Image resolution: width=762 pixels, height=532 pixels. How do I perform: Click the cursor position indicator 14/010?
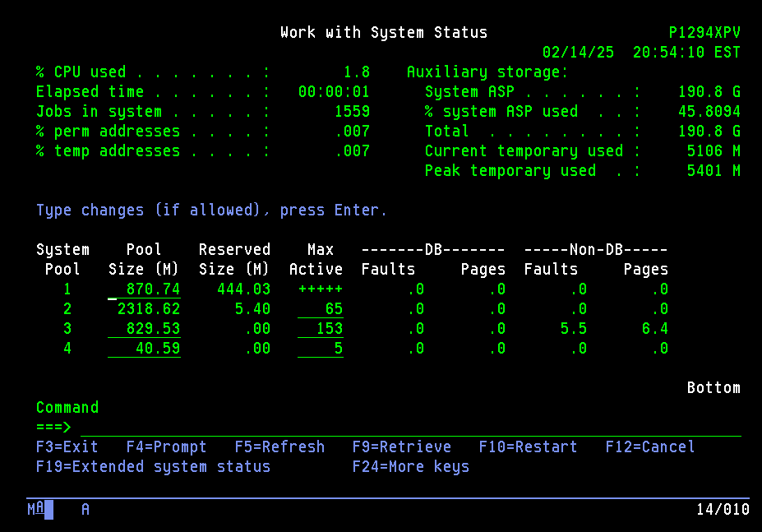click(x=723, y=510)
